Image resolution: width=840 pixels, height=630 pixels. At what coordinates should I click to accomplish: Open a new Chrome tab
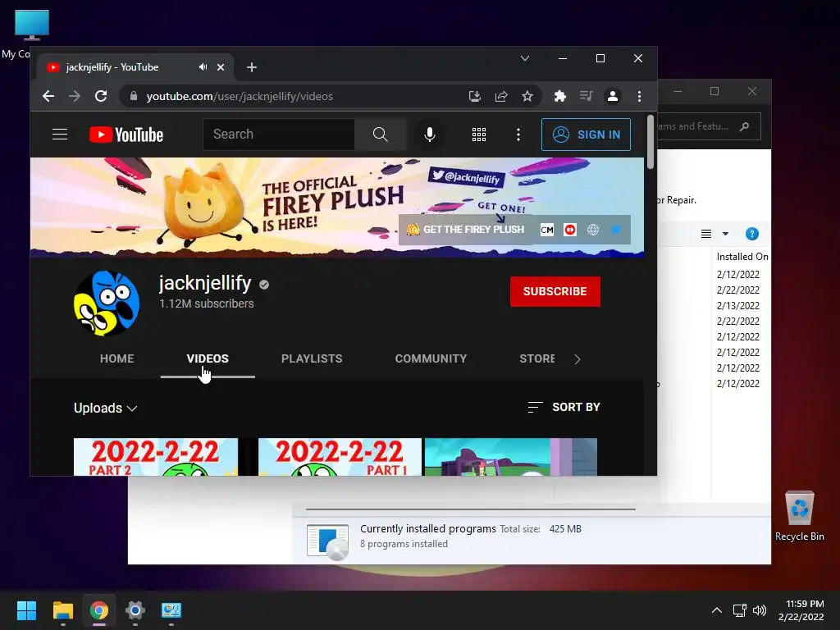(252, 67)
